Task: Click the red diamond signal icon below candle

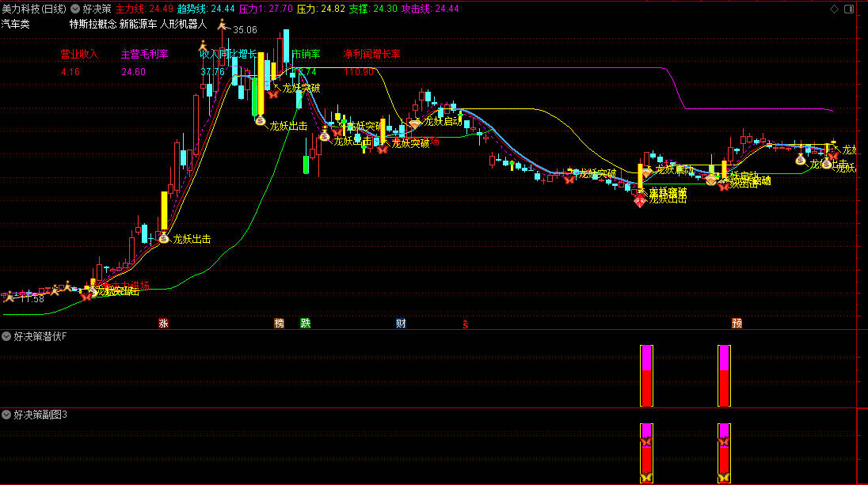Action: point(640,201)
